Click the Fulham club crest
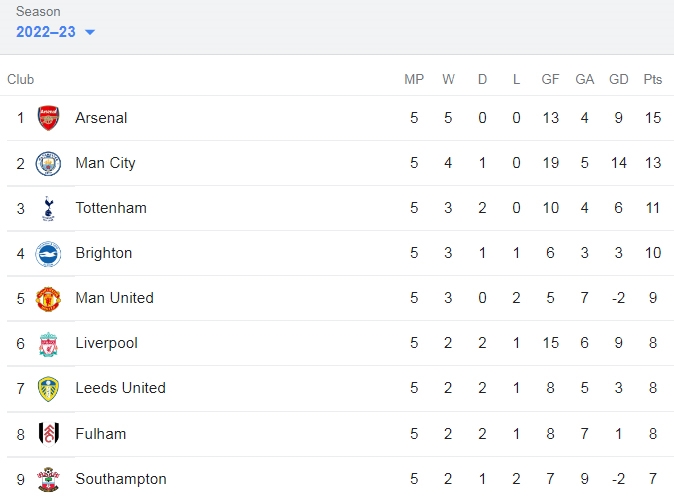The height and width of the screenshot is (500, 674). click(48, 434)
